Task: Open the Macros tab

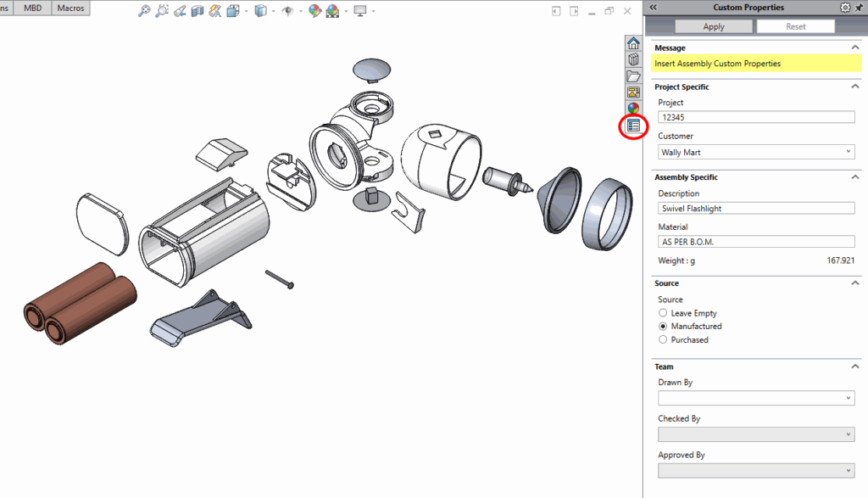Action: click(x=71, y=8)
